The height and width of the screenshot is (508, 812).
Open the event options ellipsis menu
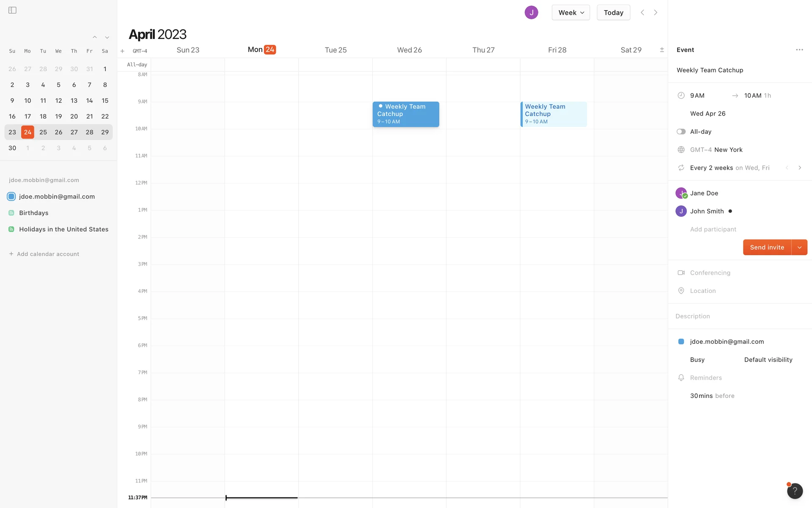pos(799,50)
